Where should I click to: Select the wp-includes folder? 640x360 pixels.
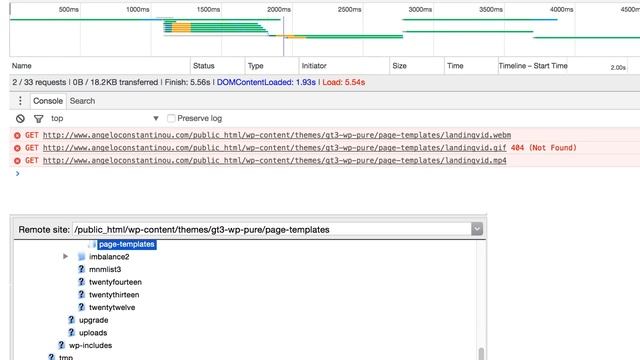90,345
